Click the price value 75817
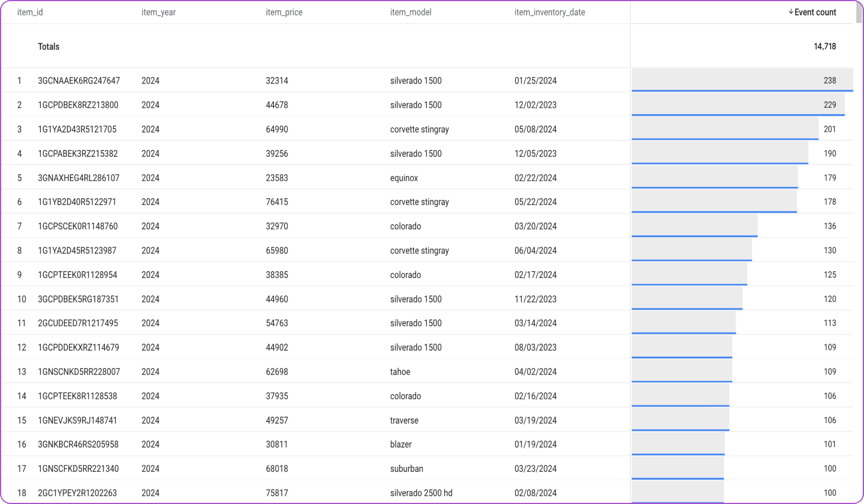 pyautogui.click(x=277, y=493)
